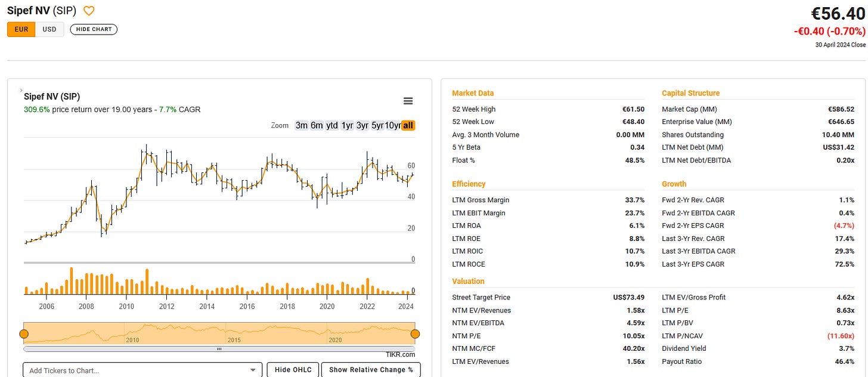This screenshot has width=868, height=377.
Task: Click the 52 Week Low value €48.40
Action: click(633, 122)
